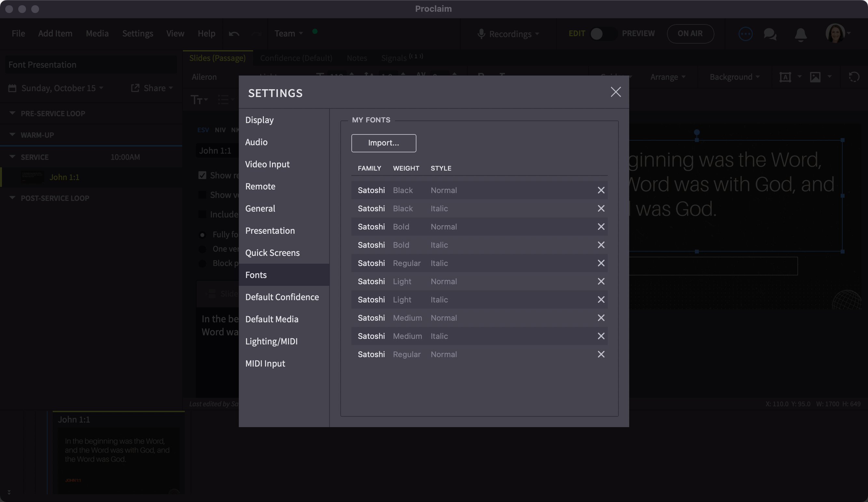Screen dimensions: 868x502
Task: Open the File menu
Action: point(18,34)
